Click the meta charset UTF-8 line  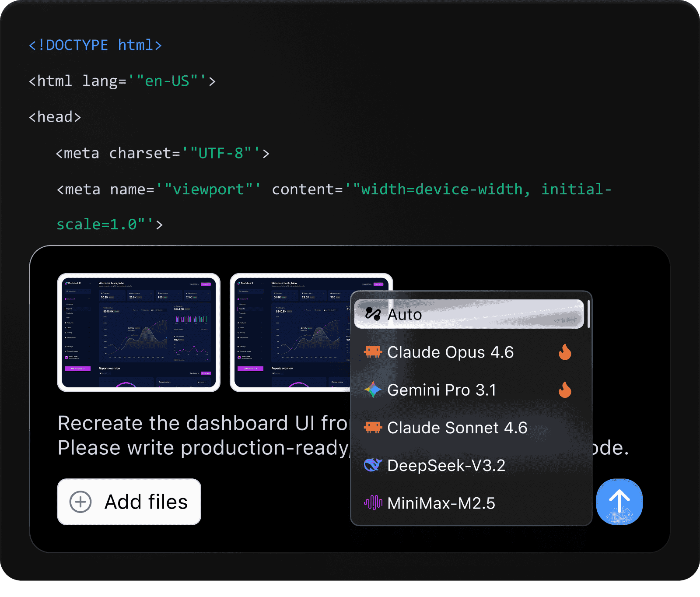[x=163, y=153]
